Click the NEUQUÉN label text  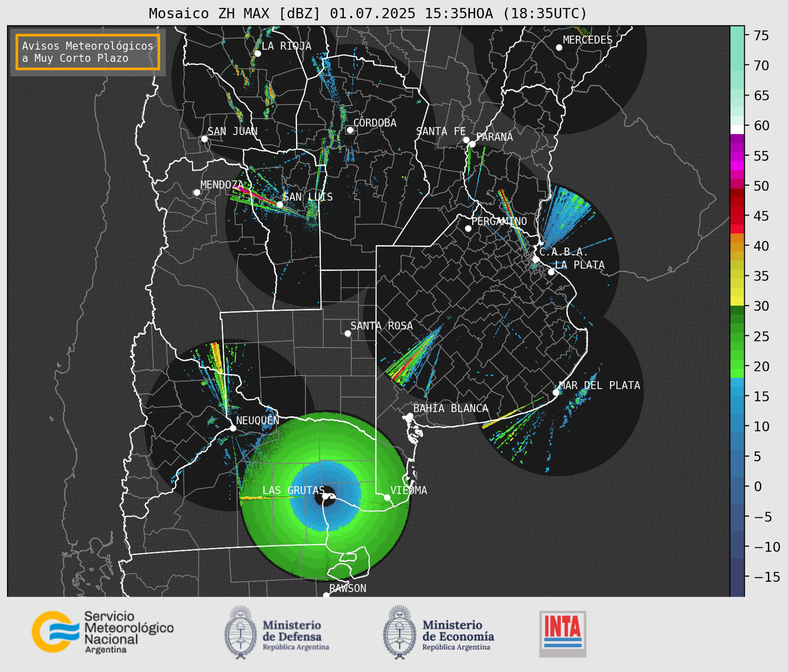point(257,420)
